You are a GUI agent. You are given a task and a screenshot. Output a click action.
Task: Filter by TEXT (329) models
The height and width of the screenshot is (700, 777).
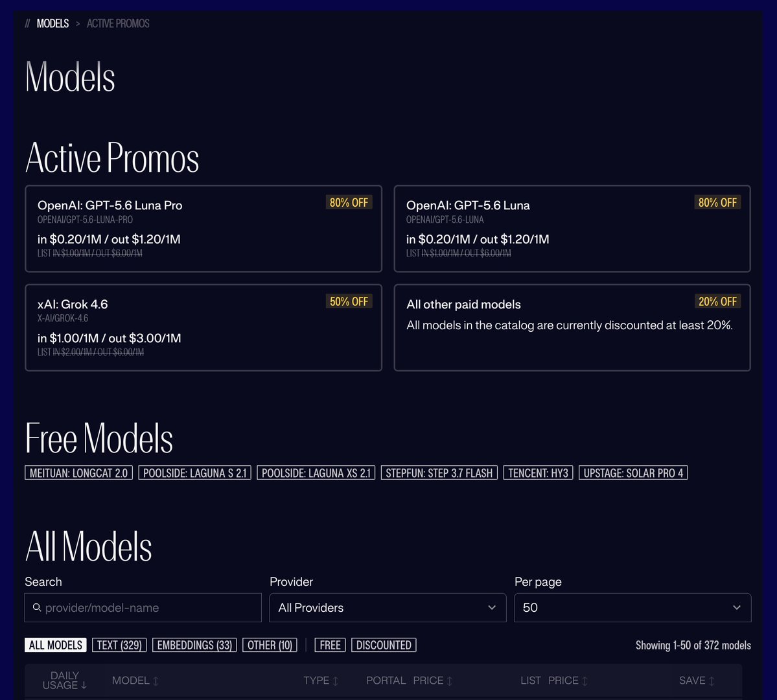point(119,645)
